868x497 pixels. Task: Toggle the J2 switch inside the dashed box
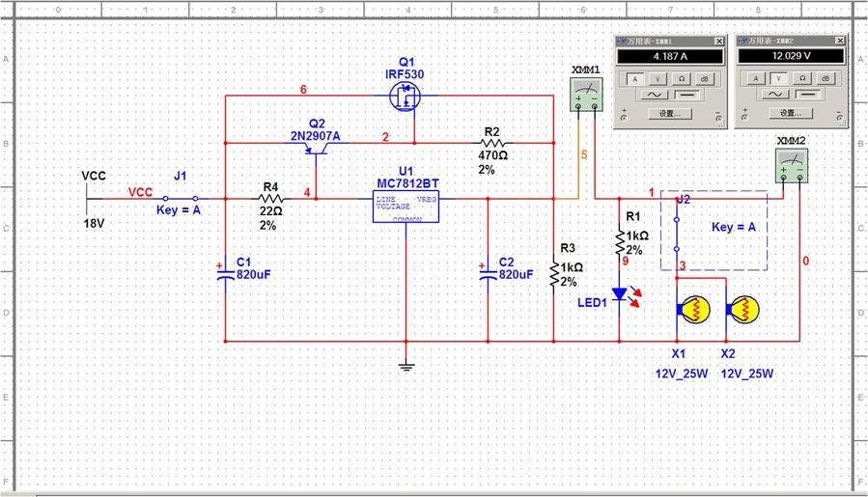pyautogui.click(x=677, y=234)
